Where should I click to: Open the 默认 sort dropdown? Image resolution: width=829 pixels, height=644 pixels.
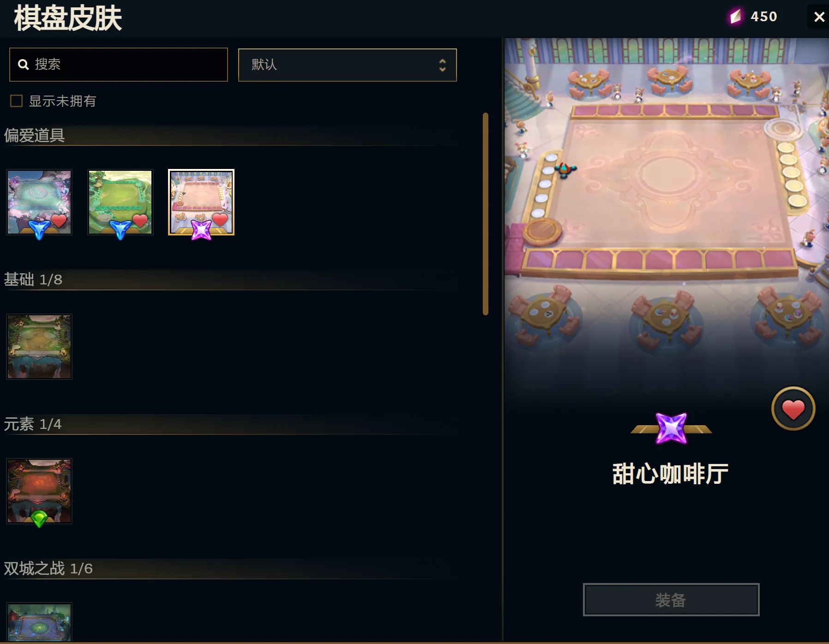347,65
